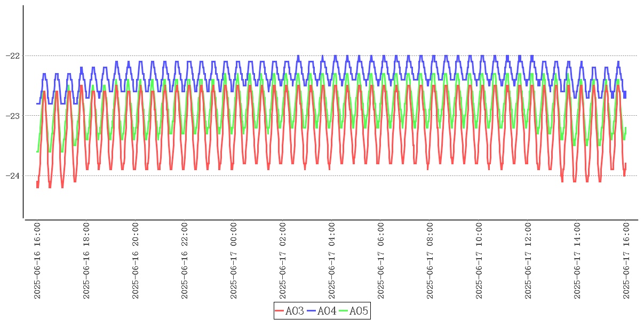The height and width of the screenshot is (320, 644).
Task: Select the 2025-06-16 18:00 x-axis label
Action: click(86, 261)
